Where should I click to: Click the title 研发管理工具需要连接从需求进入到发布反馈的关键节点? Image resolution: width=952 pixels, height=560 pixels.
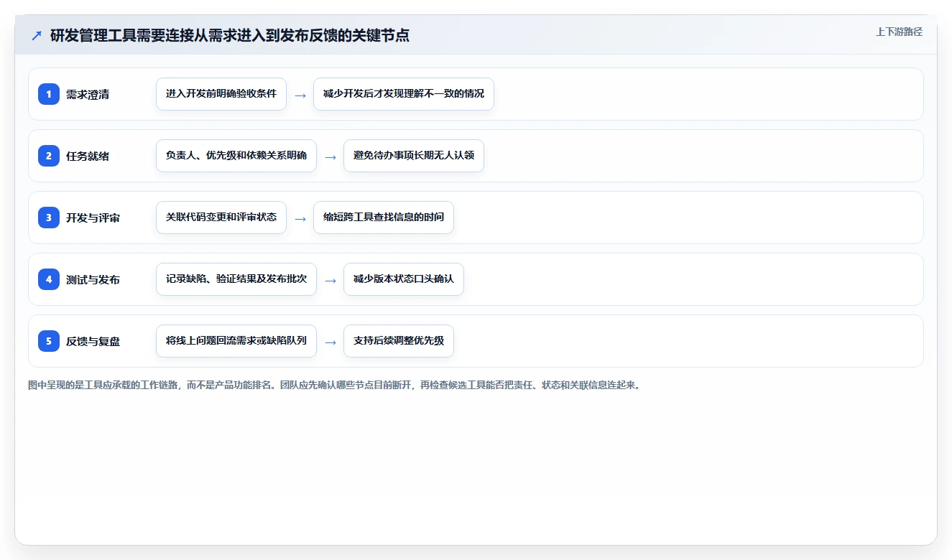tap(230, 35)
